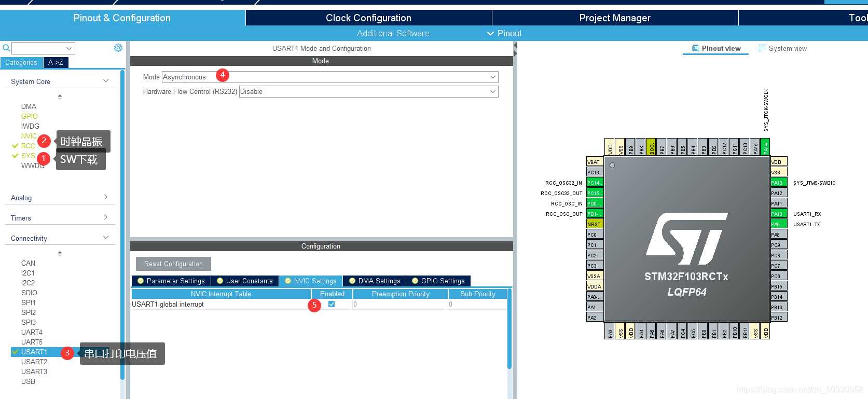This screenshot has height=399, width=868.
Task: Select the NRST pin
Action: (x=595, y=224)
